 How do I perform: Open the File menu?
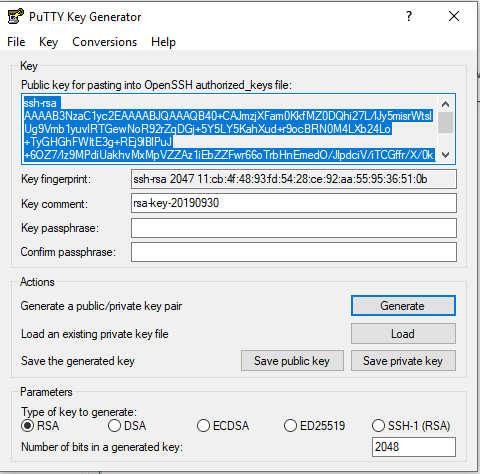pyautogui.click(x=16, y=42)
